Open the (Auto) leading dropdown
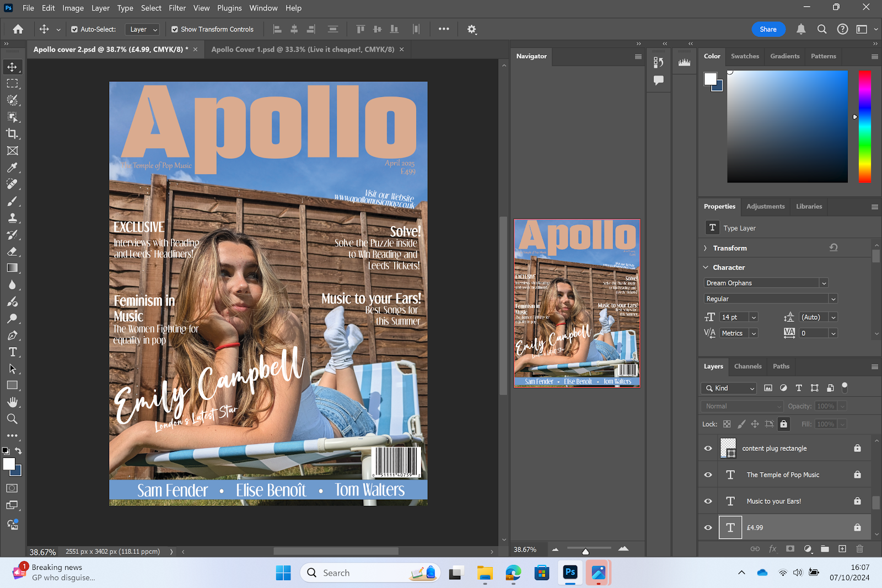The height and width of the screenshot is (588, 882). [833, 317]
